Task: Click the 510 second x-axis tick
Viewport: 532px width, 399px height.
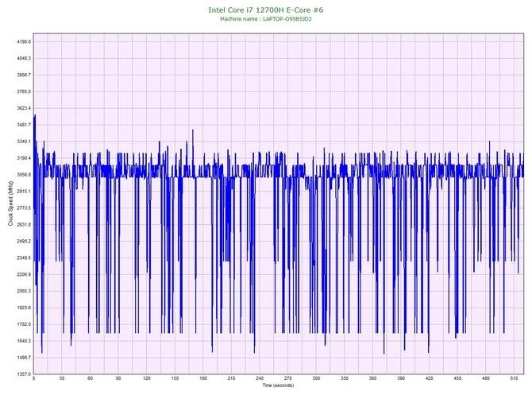Action: coord(514,379)
